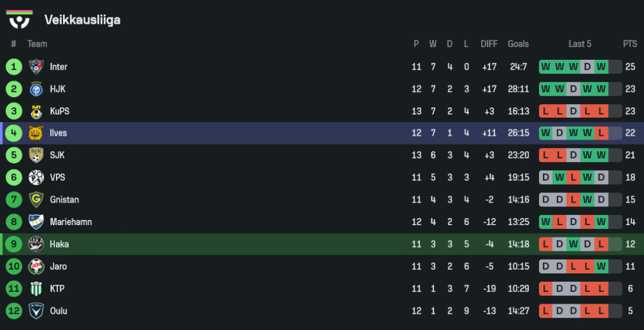Click the KTP team crest icon
This screenshot has height=330, width=644.
coord(35,289)
